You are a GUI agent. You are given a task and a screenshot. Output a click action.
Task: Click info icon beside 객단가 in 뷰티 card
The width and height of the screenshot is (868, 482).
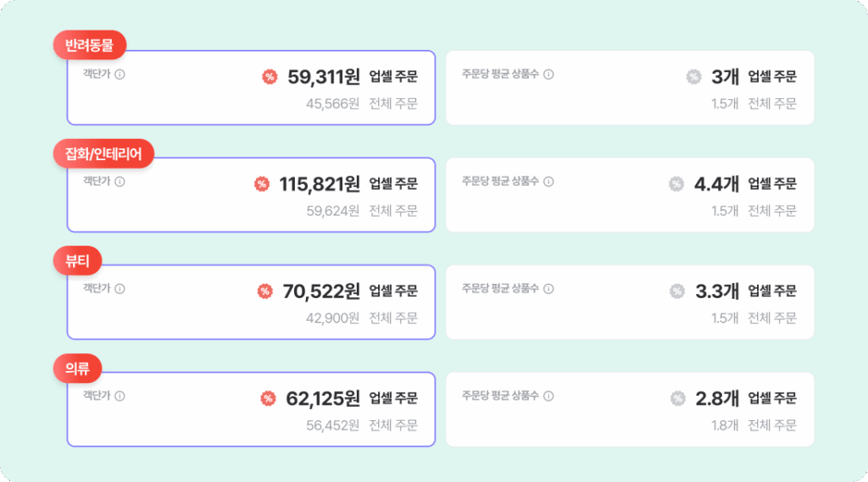tap(120, 289)
